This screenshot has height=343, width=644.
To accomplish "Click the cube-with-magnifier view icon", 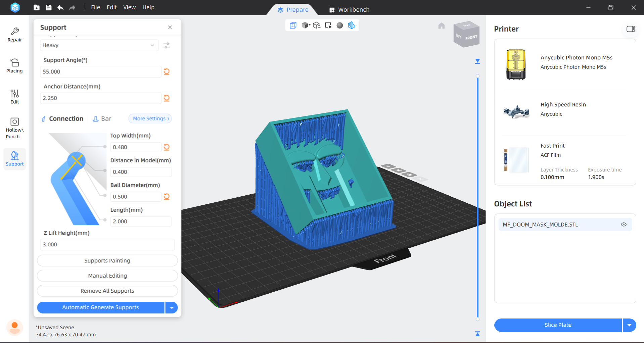I will point(317,26).
